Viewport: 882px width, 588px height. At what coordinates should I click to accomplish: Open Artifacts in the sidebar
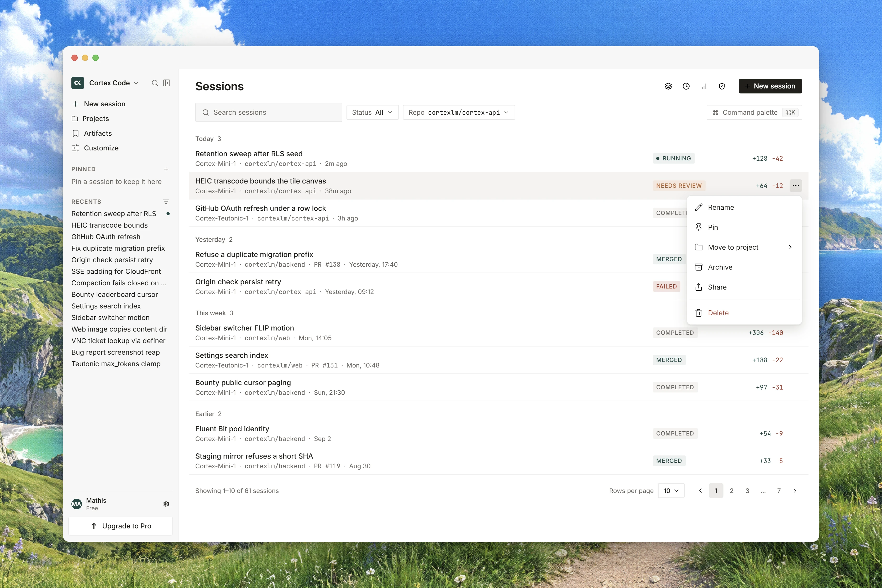(x=120, y=133)
